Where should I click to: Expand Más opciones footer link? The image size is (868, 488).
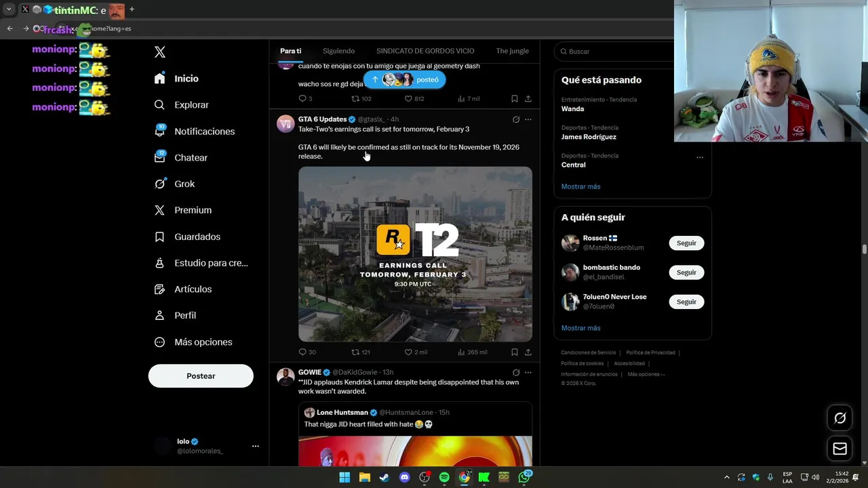tap(646, 374)
